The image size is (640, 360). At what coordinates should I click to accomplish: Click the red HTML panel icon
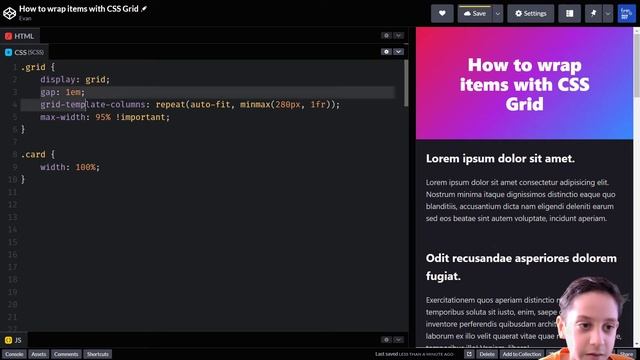point(8,36)
